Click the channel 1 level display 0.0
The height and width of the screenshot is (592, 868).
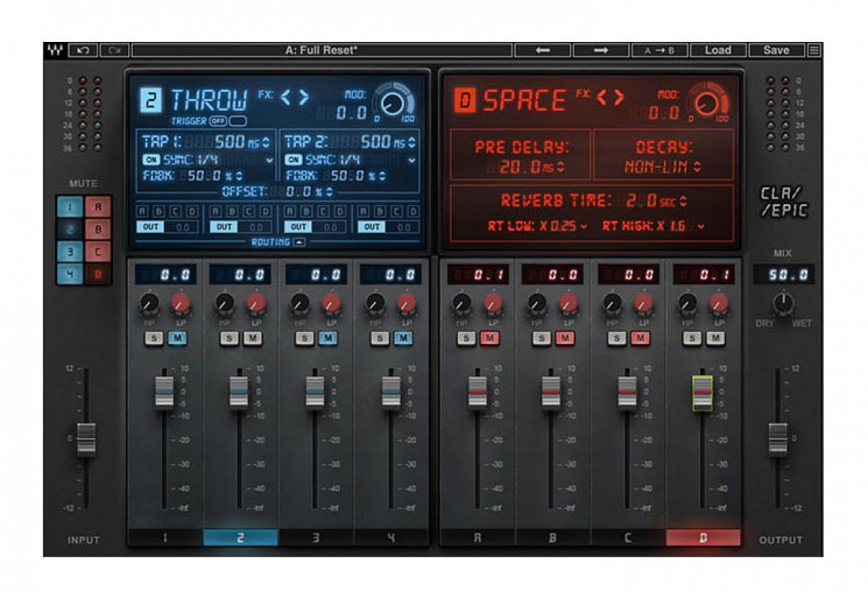(x=165, y=274)
